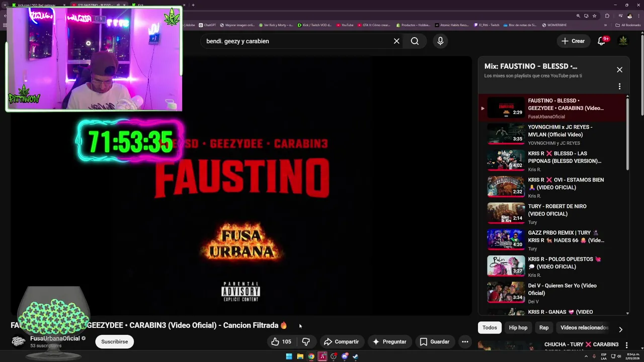Play MVLAN by YOVNGCHIMI x JC REYES

click(552, 134)
